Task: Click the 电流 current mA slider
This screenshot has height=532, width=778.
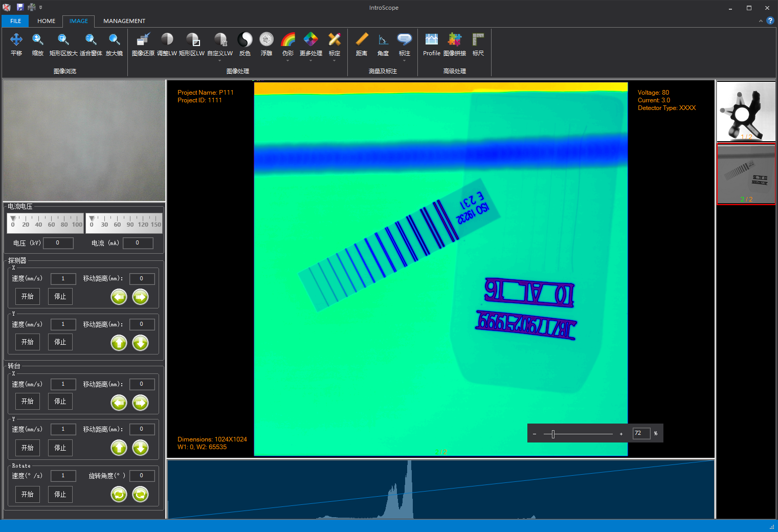Action: (124, 223)
